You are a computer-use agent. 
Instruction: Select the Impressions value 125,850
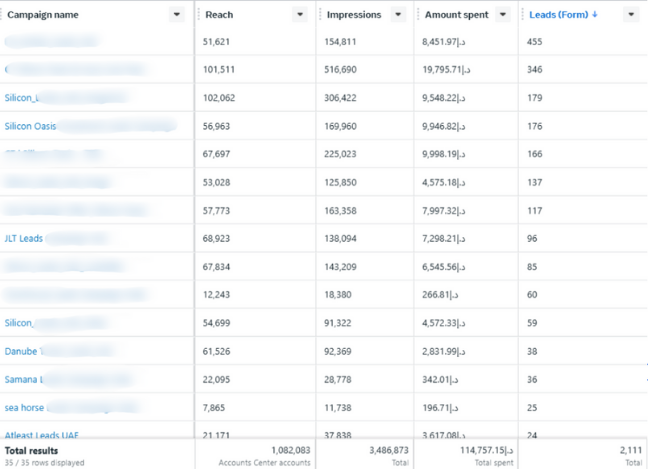tap(340, 182)
